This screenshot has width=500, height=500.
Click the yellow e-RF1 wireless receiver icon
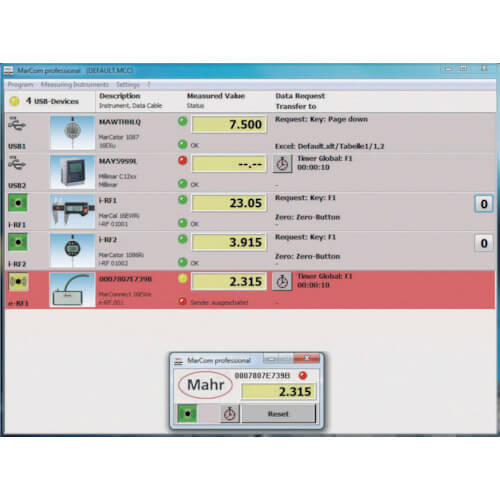coord(18,281)
